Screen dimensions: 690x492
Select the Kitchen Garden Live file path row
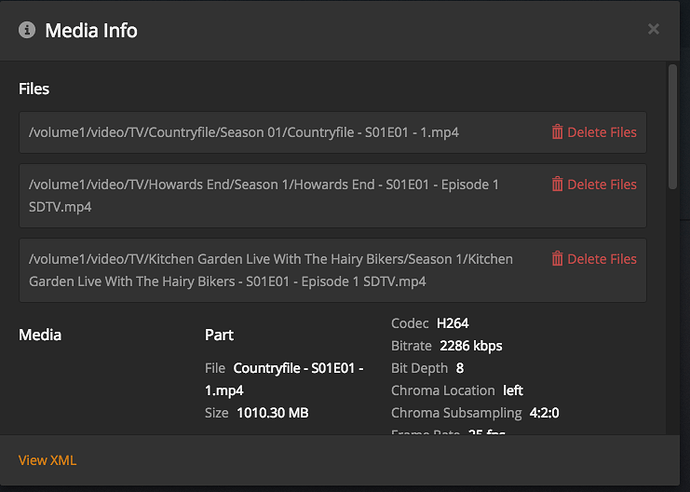click(270, 270)
